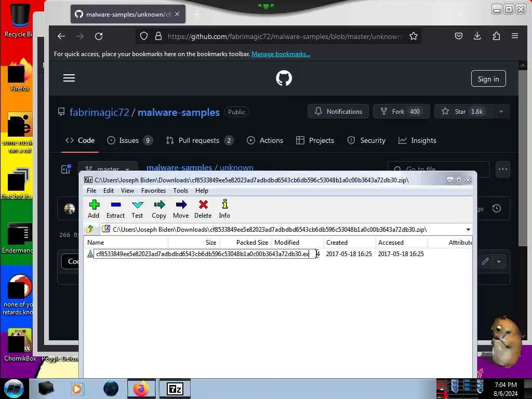Click the 7-Zip Info button

[224, 209]
